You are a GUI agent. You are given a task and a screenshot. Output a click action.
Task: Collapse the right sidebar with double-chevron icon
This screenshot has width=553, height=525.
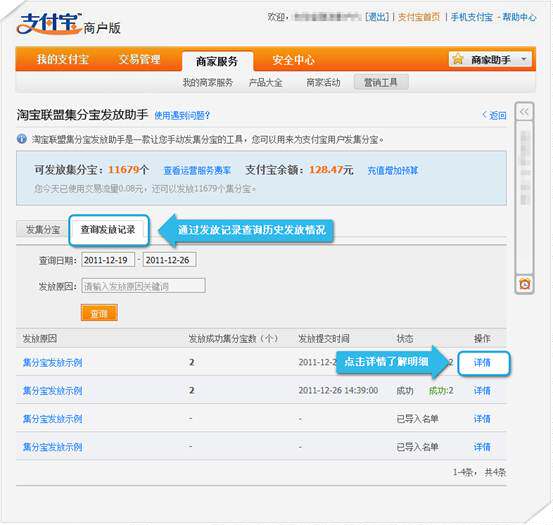(x=524, y=112)
